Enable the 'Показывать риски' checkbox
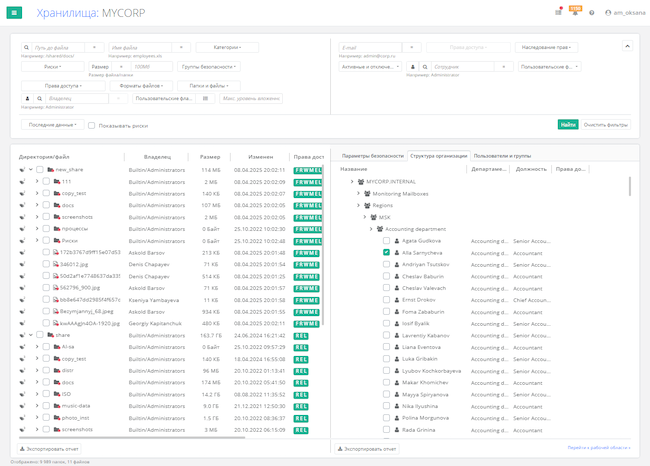650x466 pixels. pos(92,125)
